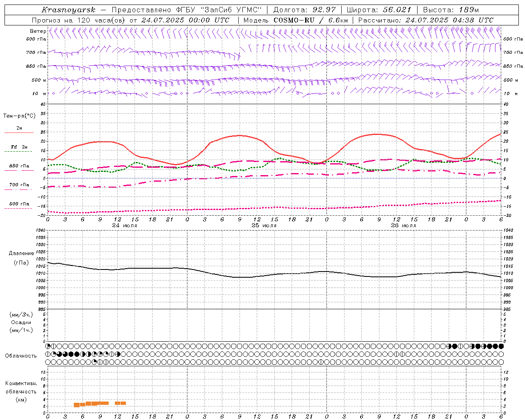This screenshot has height=420, width=525.
Task: Click the '10 м' wind level label on left
Action: (39, 94)
